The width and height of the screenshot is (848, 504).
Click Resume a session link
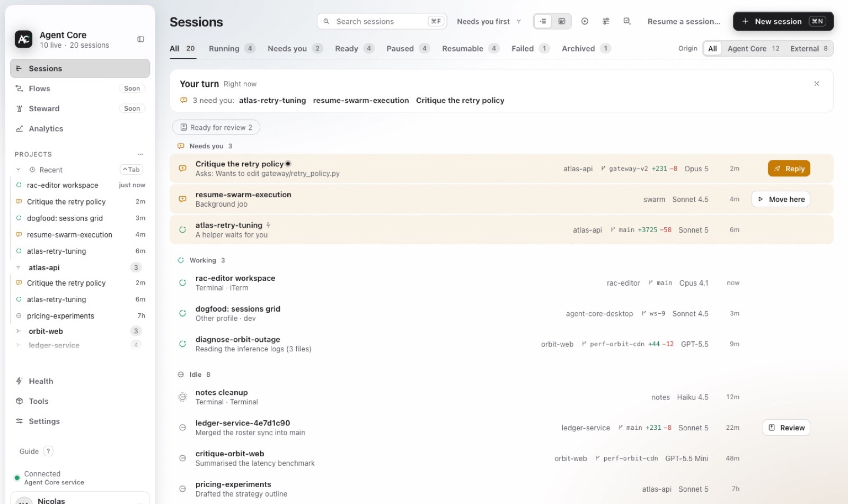[x=684, y=21]
